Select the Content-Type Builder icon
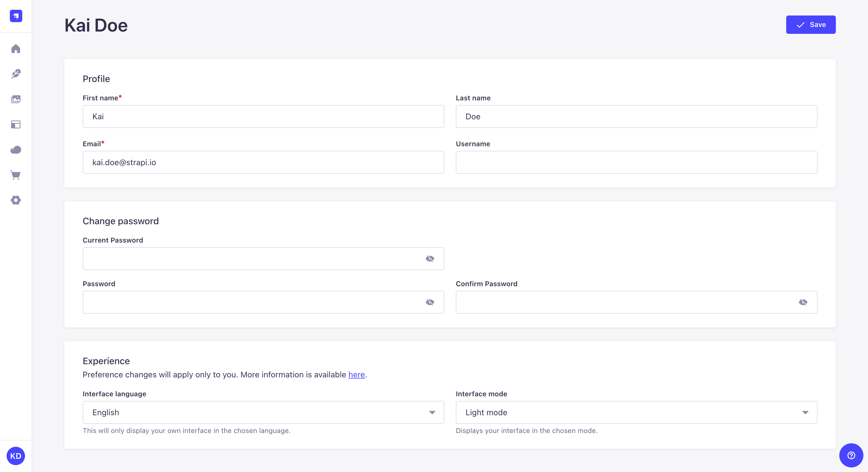Screen dimensions: 868x472 pyautogui.click(x=16, y=124)
